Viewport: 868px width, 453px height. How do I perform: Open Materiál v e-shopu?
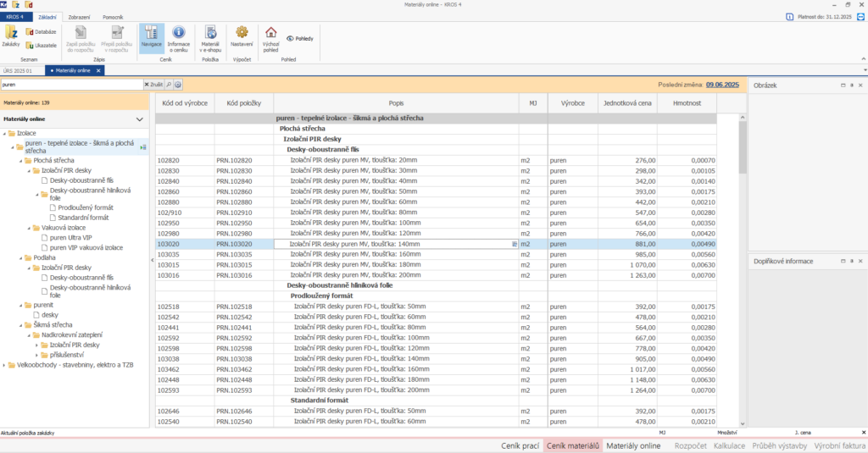pos(210,37)
